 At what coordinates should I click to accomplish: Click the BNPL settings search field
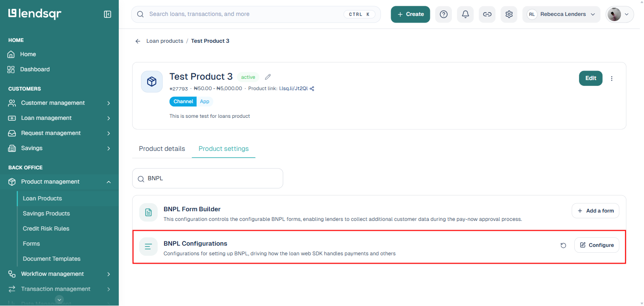coord(208,179)
